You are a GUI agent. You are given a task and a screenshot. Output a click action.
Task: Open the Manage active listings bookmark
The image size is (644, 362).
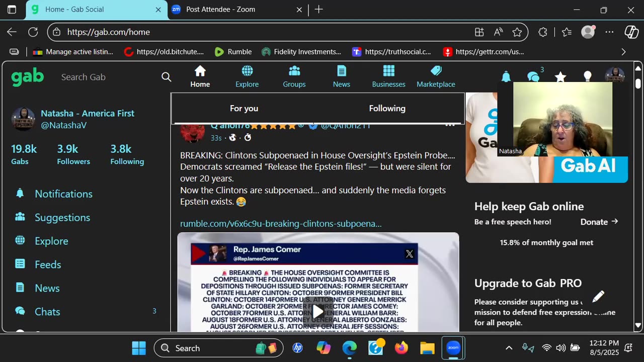tap(73, 52)
